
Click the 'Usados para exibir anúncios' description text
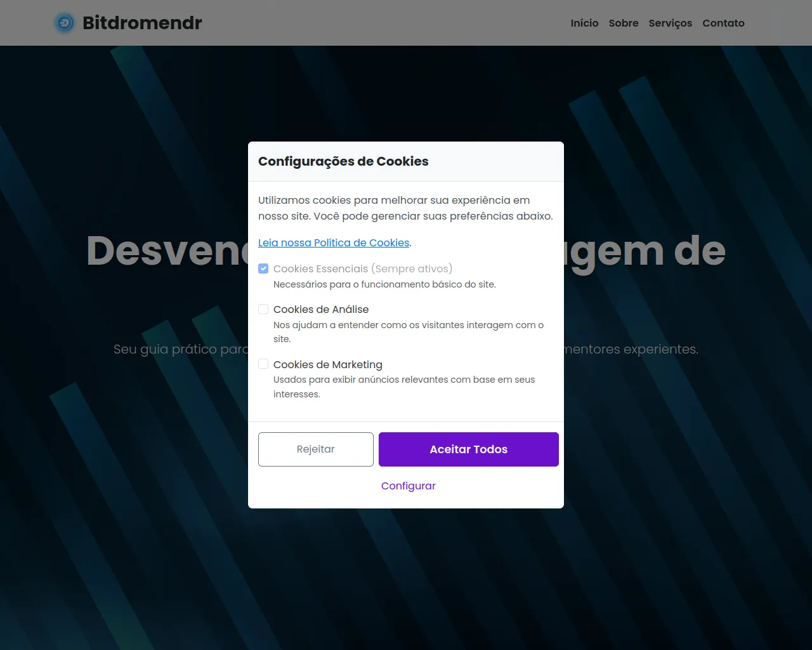(404, 387)
